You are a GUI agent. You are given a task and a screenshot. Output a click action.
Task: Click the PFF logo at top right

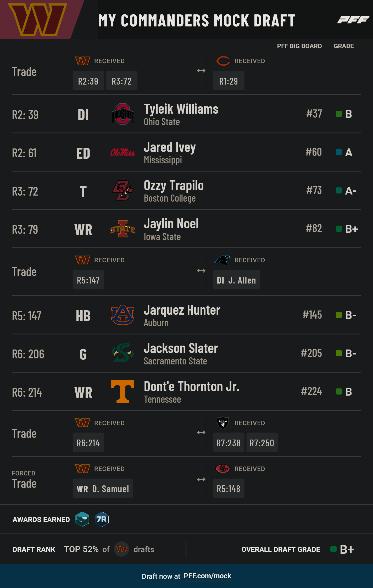click(353, 20)
